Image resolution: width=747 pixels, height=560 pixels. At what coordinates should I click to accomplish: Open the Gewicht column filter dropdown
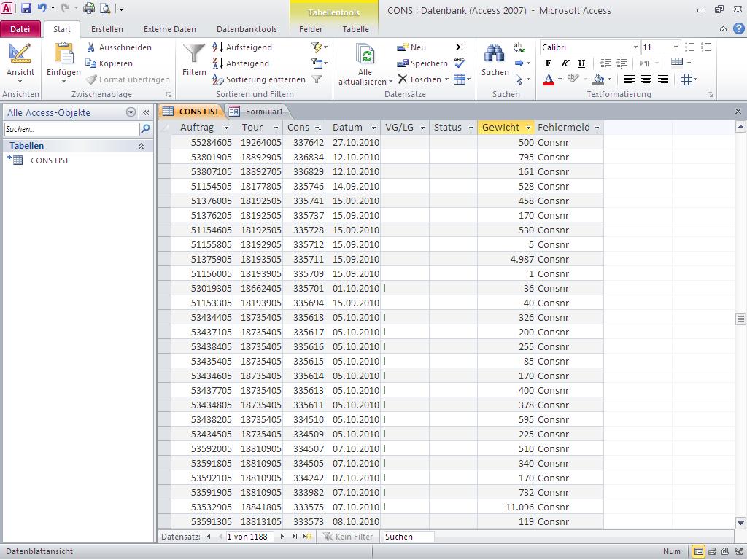point(528,128)
